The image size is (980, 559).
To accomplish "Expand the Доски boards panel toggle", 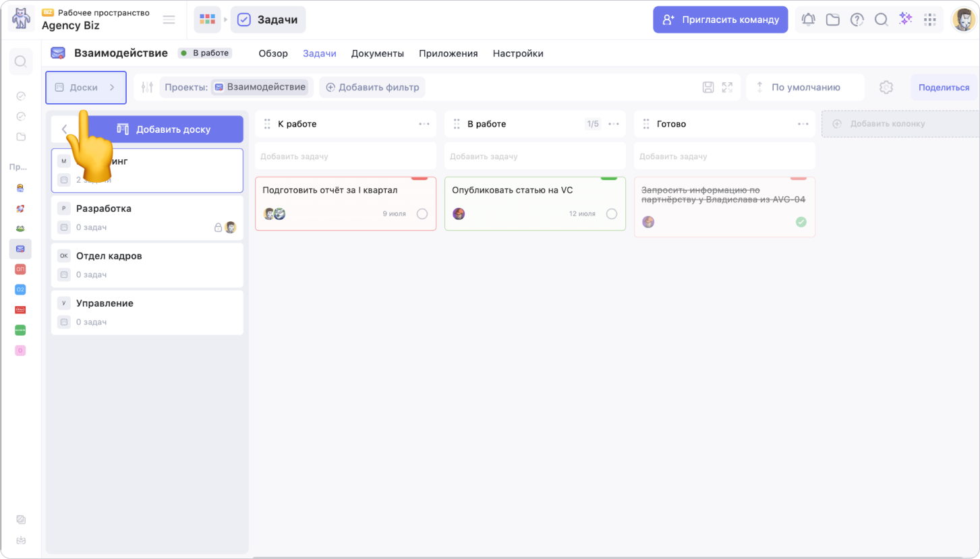I will 86,88.
